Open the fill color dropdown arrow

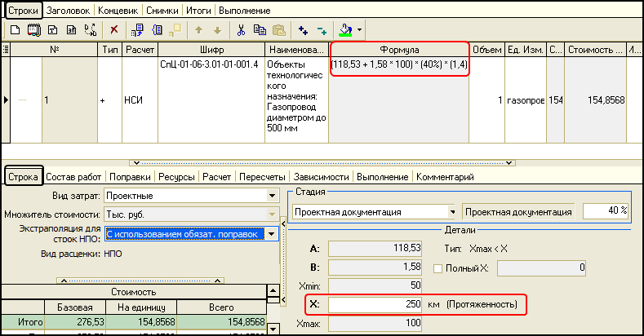(359, 30)
